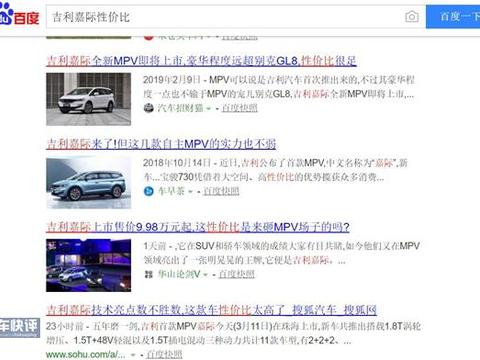Image resolution: width=480 pixels, height=360 pixels.
Task: Open 华山论剑V source name
Action: pyautogui.click(x=179, y=274)
